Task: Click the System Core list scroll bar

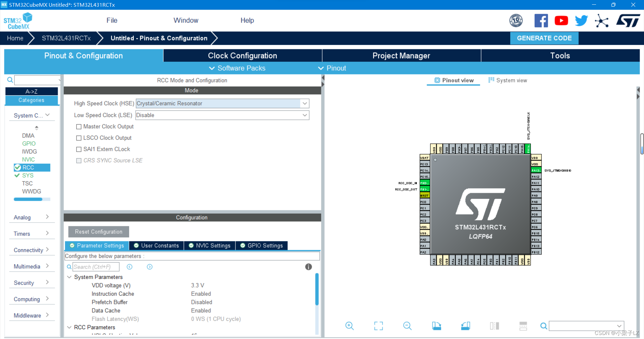Action: point(28,199)
